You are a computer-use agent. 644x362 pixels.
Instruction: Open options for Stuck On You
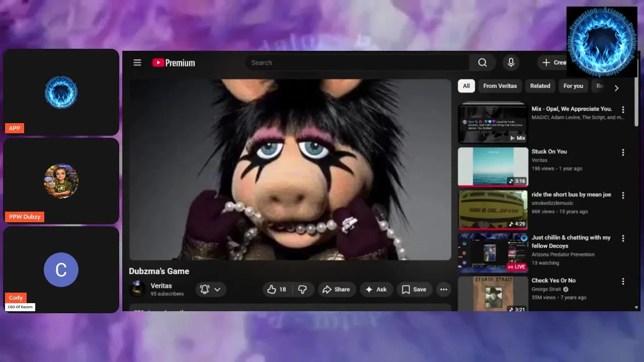pos(623,152)
